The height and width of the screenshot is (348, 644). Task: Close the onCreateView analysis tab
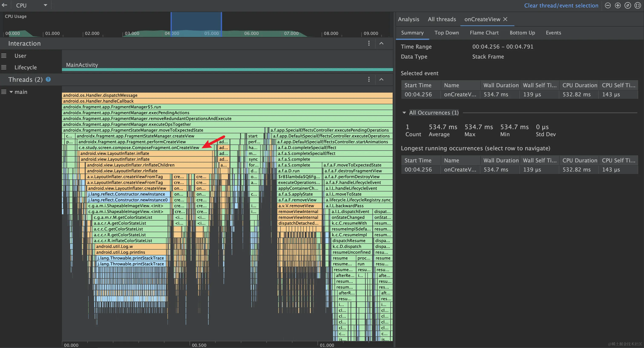coord(505,19)
